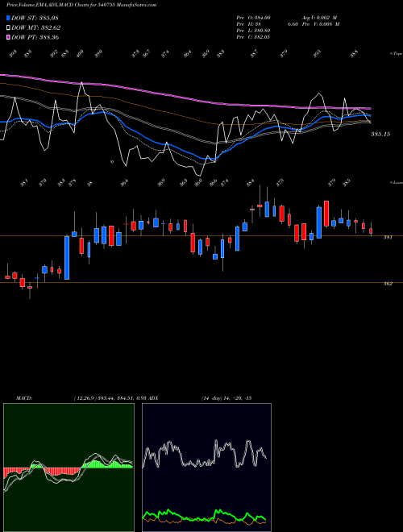Click the 381 support line price label
The image size is (403, 532).
tap(388, 238)
